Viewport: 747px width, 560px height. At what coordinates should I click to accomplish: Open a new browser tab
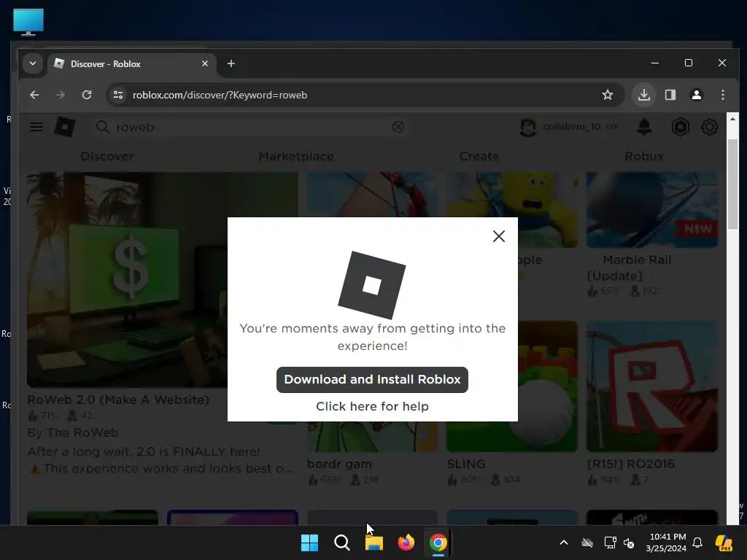tap(231, 63)
